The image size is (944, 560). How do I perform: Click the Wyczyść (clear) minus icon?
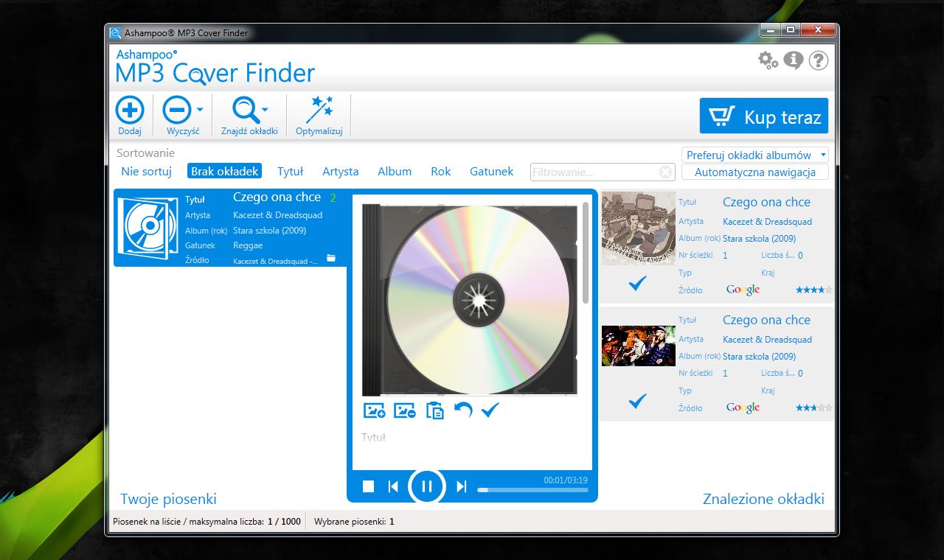click(177, 110)
